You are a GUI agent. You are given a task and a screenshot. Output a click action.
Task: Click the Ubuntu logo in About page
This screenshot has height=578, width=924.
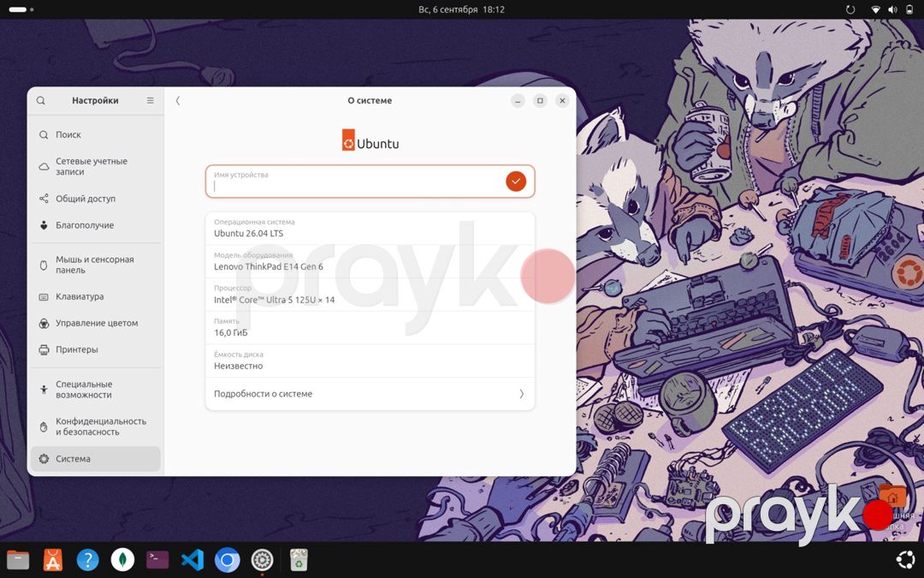[x=370, y=140]
